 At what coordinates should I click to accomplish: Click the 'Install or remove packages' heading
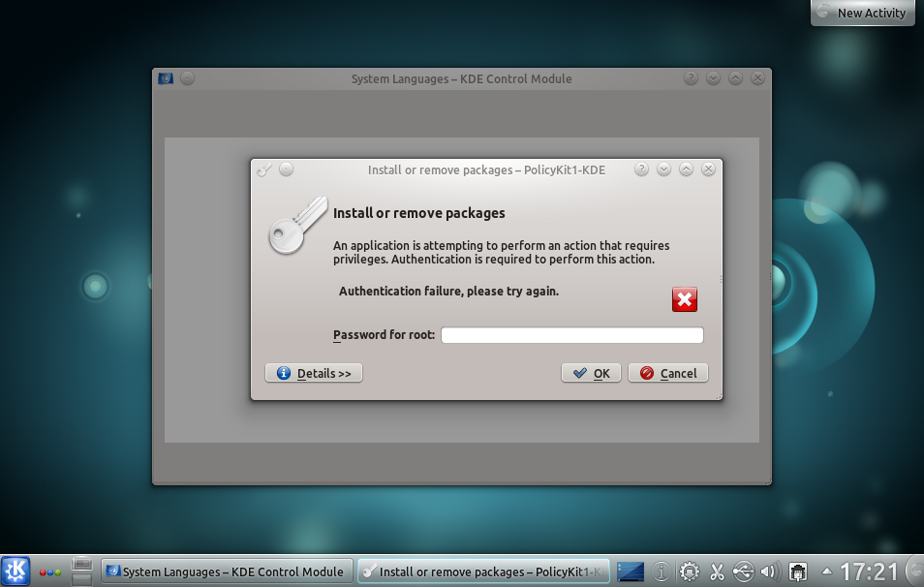[419, 213]
